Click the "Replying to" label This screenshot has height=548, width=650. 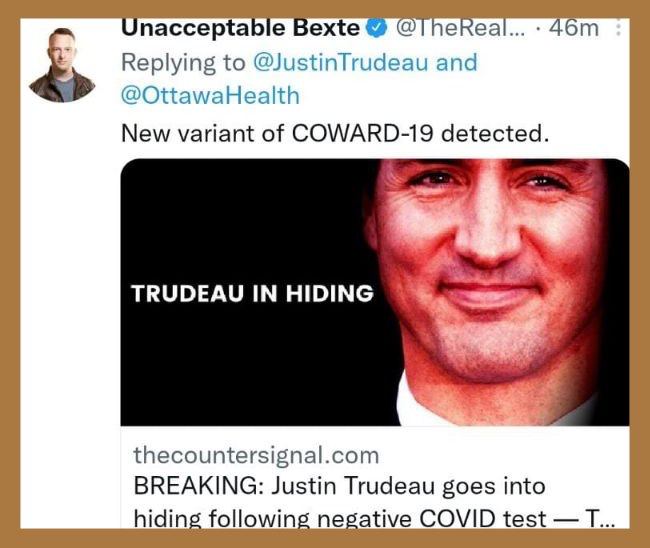coord(183,63)
